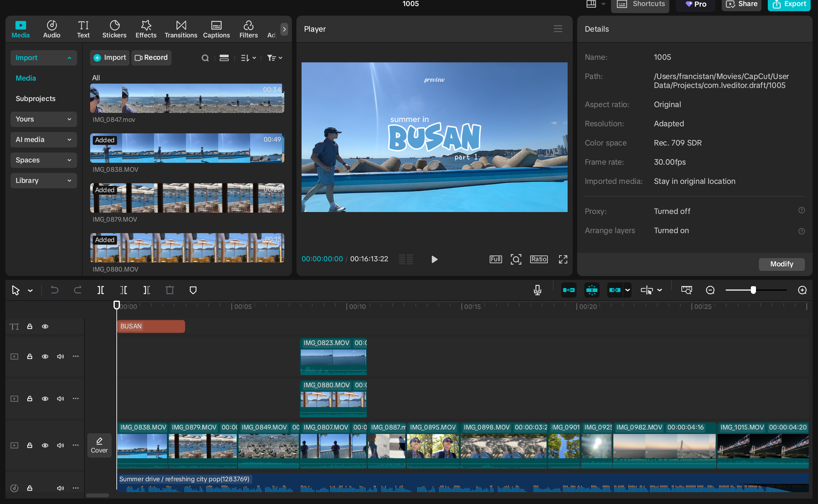
Task: Click the Split clip tool icon
Action: coord(100,290)
